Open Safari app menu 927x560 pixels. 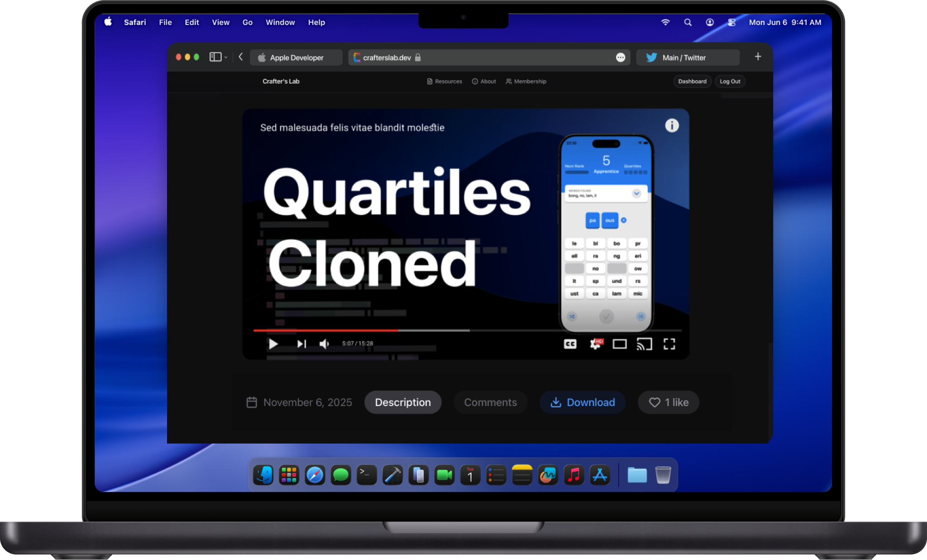(135, 22)
